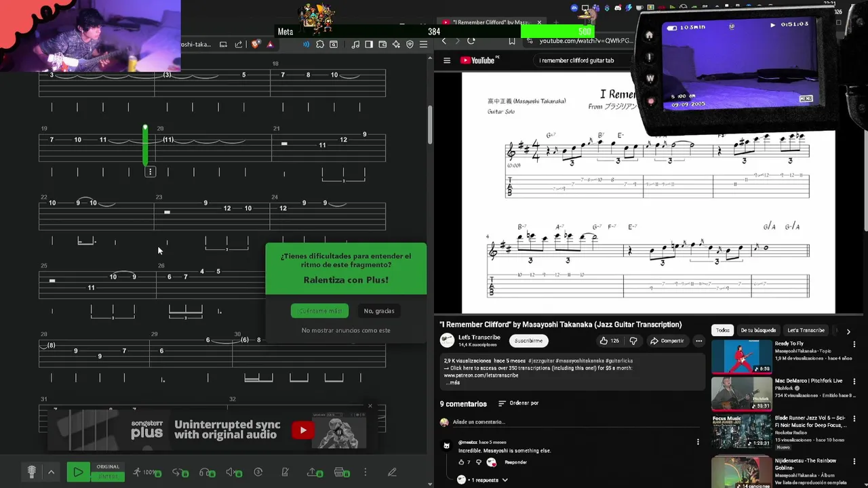Dismiss popup with No, gracias

pyautogui.click(x=378, y=310)
